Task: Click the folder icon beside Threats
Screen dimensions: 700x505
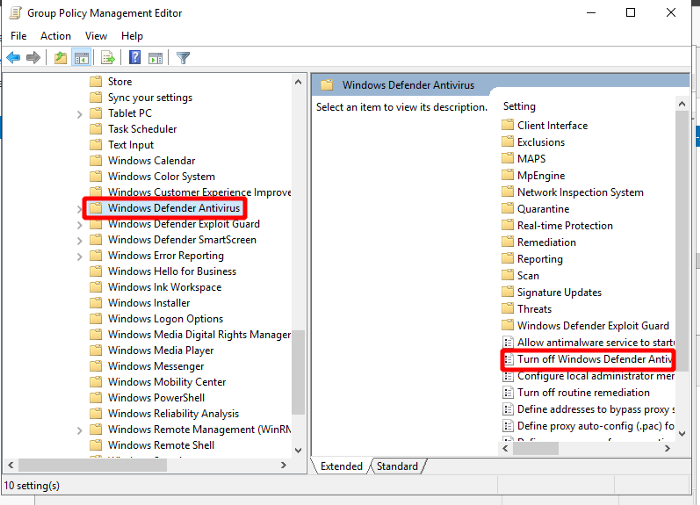Action: pos(507,308)
